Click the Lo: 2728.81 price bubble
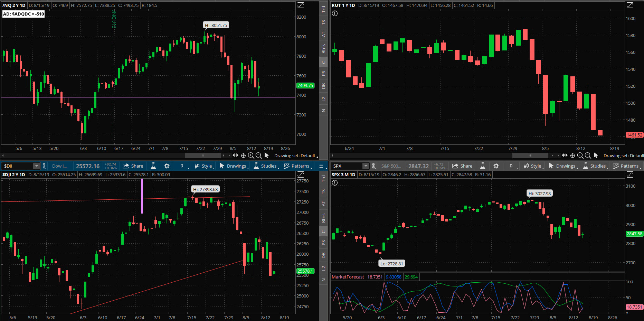This screenshot has height=321, width=644. click(391, 264)
